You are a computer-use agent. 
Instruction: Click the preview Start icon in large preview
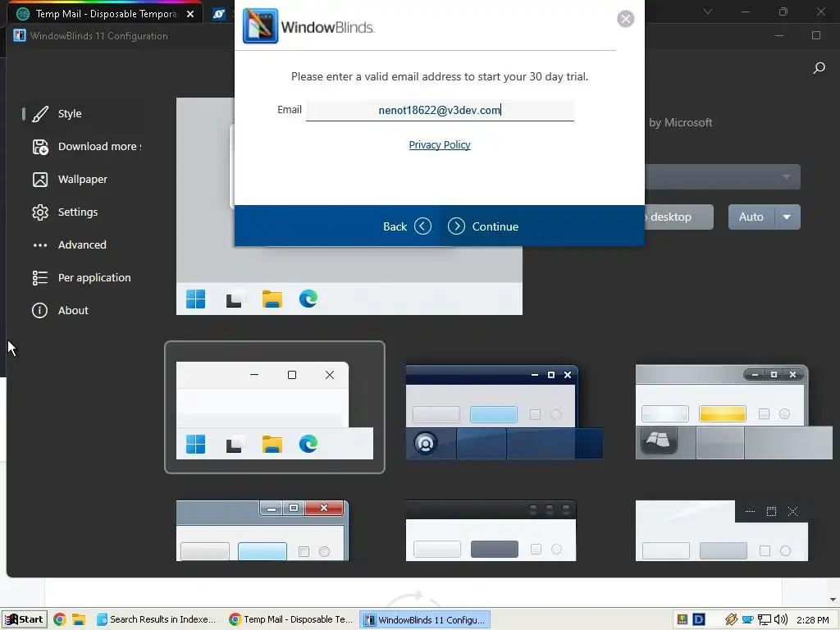click(195, 299)
